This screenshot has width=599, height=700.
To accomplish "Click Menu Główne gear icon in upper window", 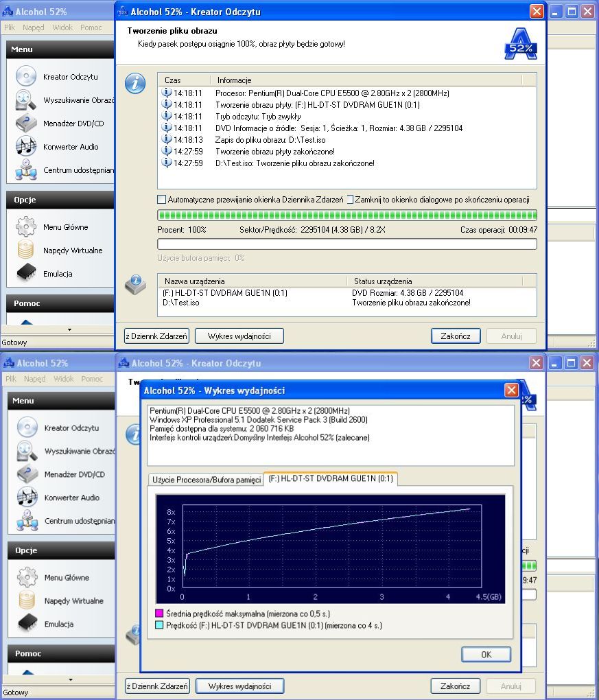I will tap(26, 226).
